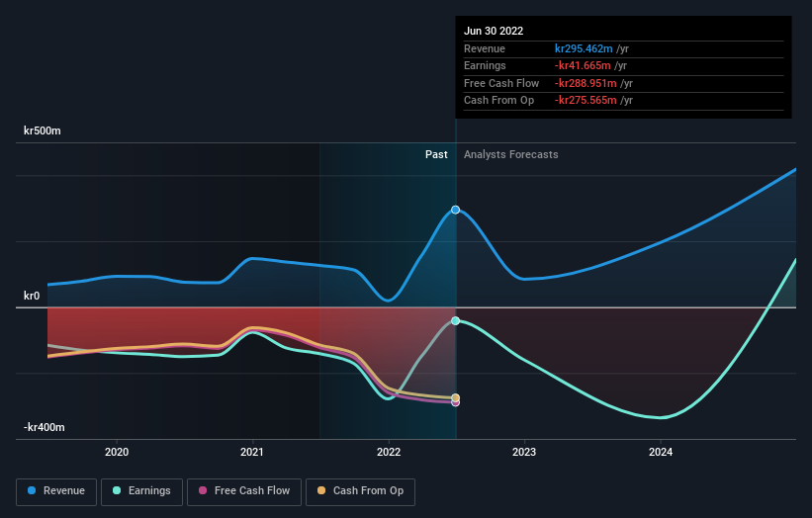
Task: Toggle the Earnings legend button
Action: pyautogui.click(x=141, y=491)
